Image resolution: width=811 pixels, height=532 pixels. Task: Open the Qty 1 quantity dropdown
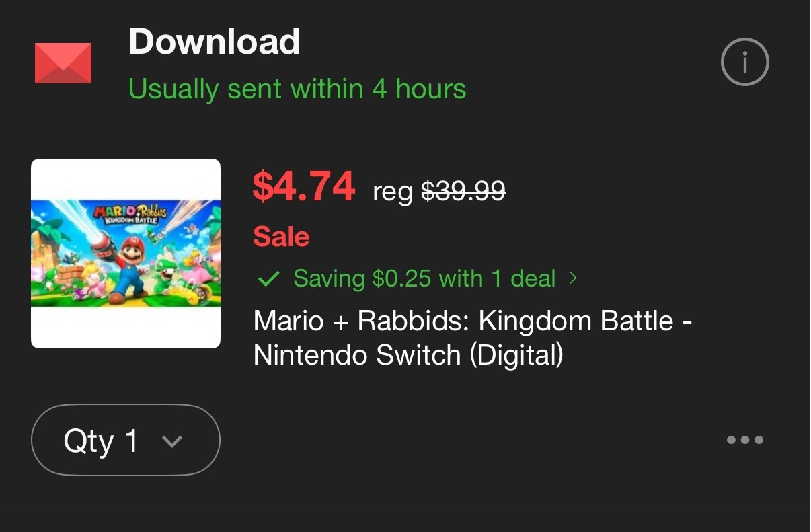click(125, 441)
